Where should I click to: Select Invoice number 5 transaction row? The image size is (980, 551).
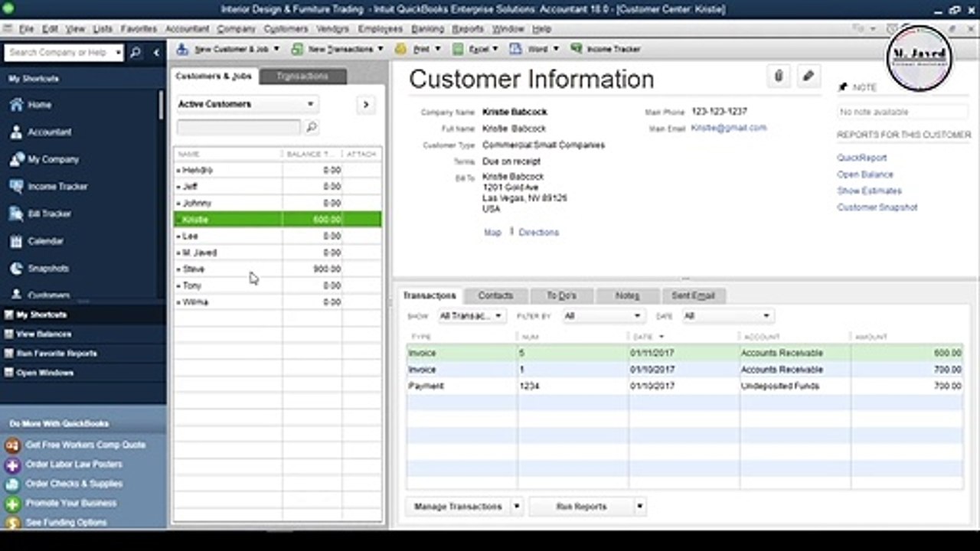click(684, 354)
